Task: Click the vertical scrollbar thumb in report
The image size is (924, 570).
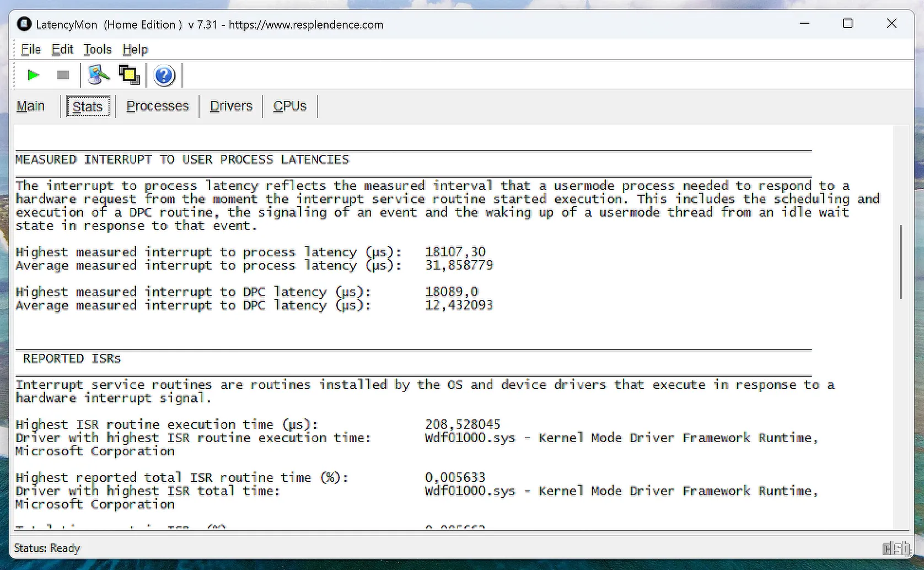Action: [x=901, y=262]
